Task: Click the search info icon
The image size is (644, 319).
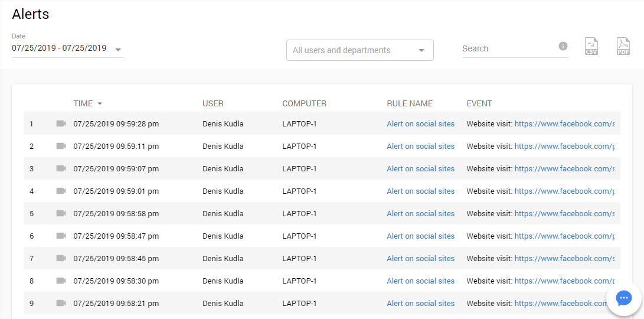Action: pos(563,47)
